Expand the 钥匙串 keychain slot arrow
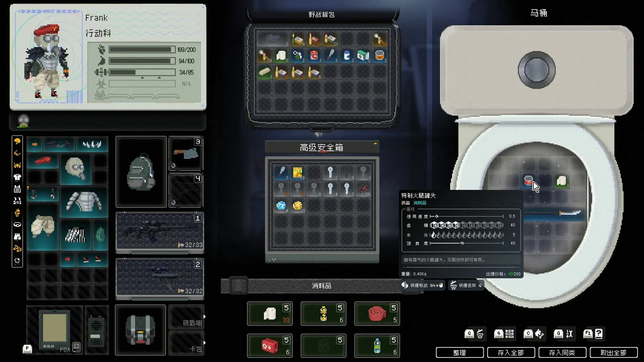644x362 pixels. point(204,316)
